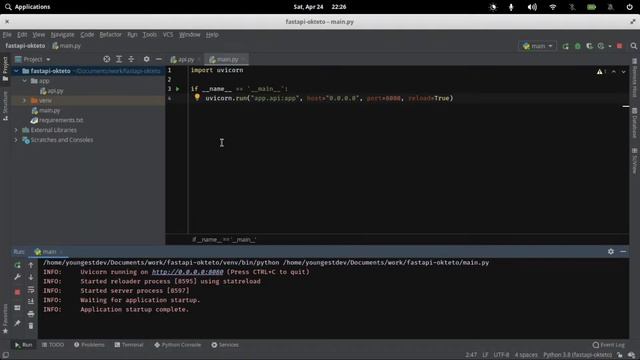Change UTF-8 file encoding in status bar
Viewport: 640px width, 360px height.
(x=501, y=355)
